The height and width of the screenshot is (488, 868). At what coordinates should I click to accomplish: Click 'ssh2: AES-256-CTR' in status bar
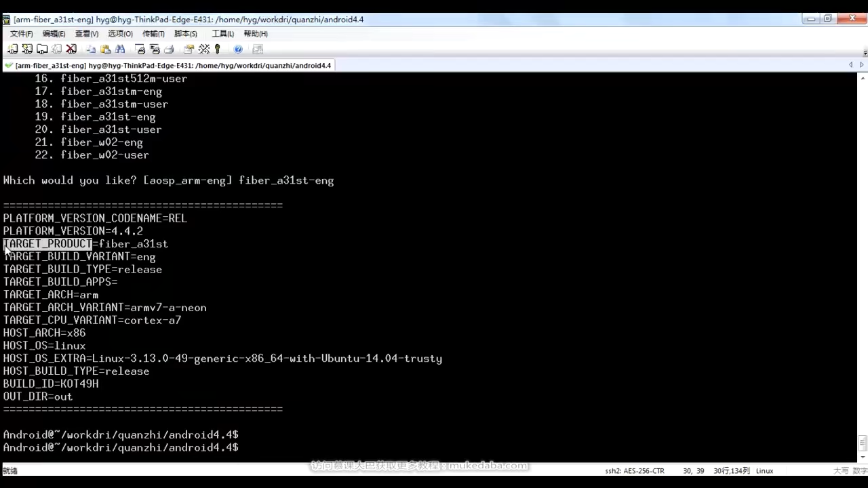click(x=635, y=470)
